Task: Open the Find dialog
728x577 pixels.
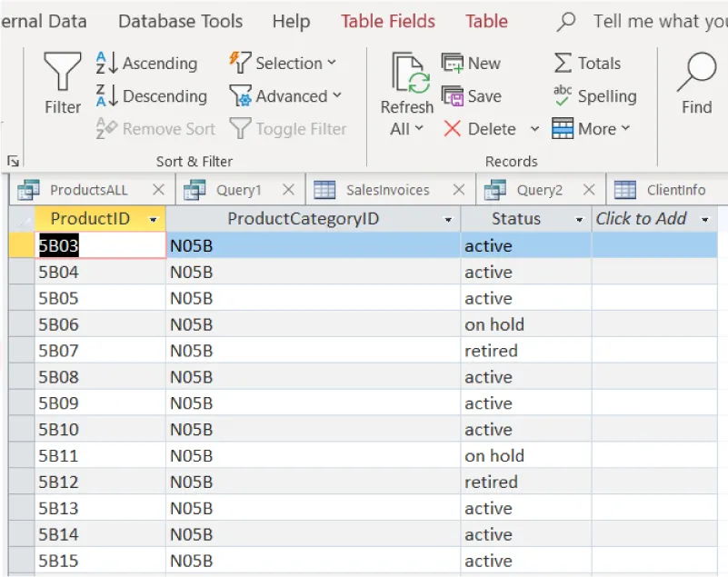Action: pos(694,86)
